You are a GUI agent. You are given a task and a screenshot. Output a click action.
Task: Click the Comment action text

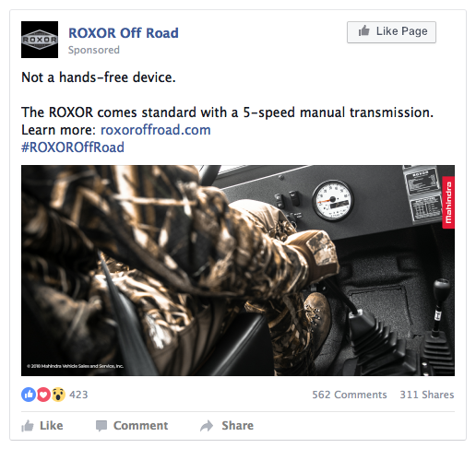tap(140, 426)
